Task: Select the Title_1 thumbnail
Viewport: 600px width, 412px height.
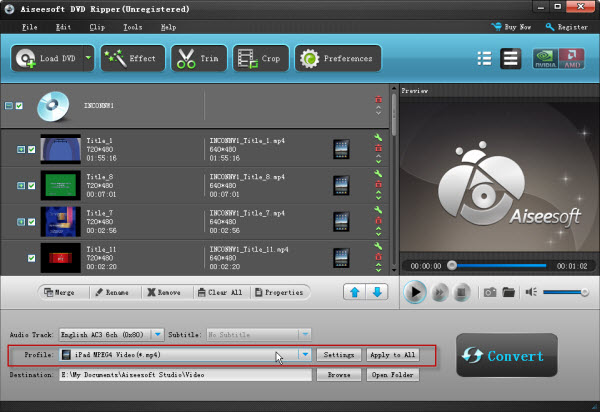Action: (60, 149)
